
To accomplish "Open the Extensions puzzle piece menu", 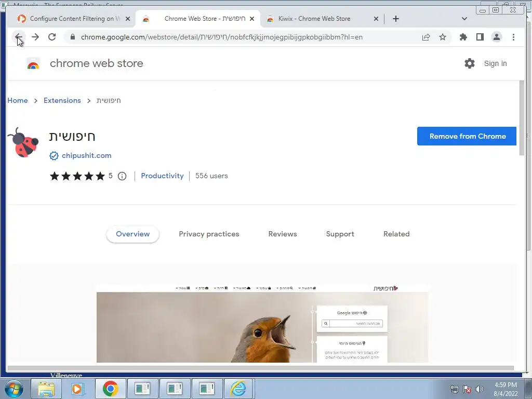I will click(463, 37).
